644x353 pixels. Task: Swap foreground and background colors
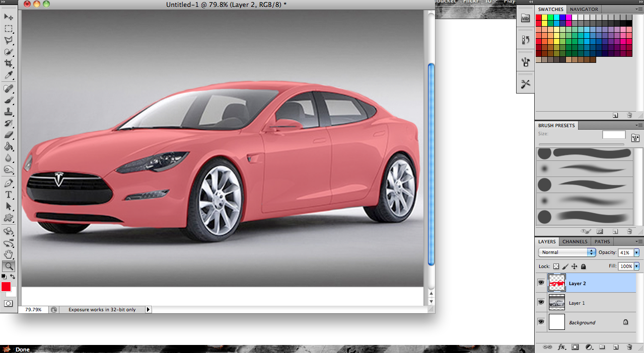click(x=13, y=277)
